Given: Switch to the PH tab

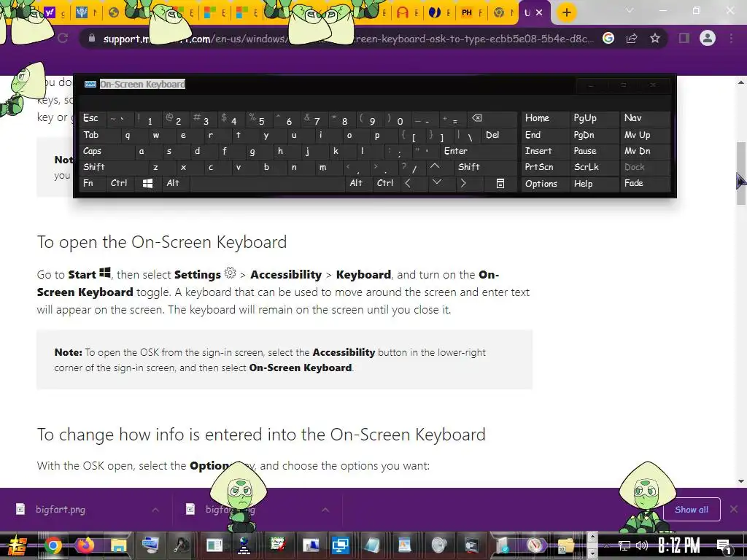Looking at the screenshot, I should pos(471,13).
